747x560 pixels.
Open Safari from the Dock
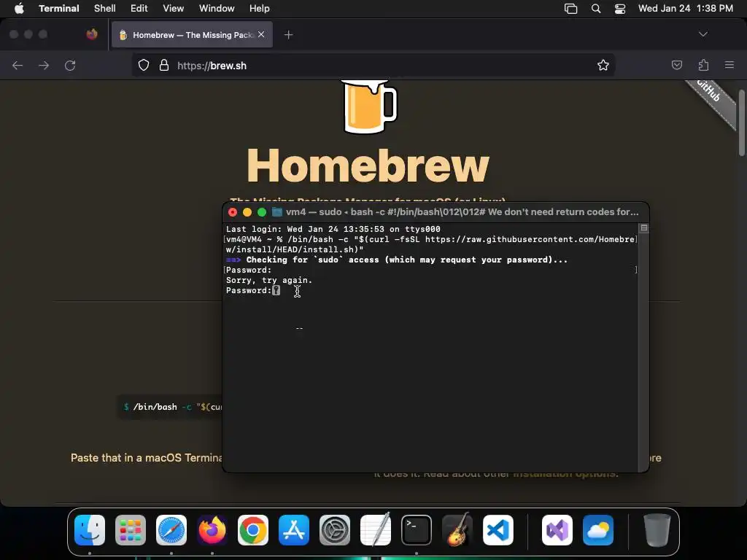point(171,530)
